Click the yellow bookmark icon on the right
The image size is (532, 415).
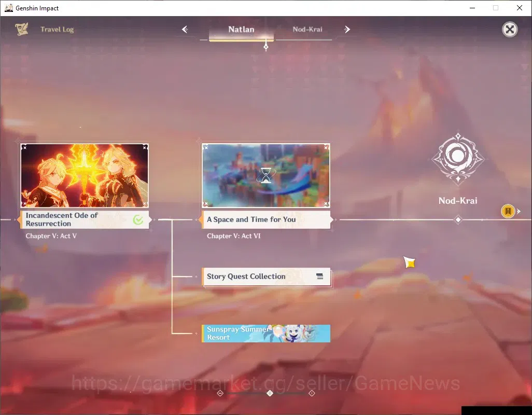click(508, 212)
